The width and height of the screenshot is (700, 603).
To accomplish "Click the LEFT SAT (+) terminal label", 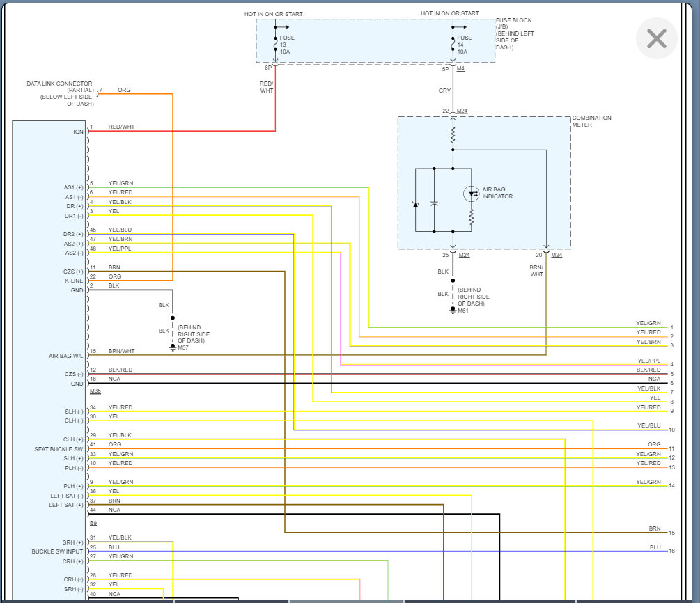I will (x=66, y=505).
